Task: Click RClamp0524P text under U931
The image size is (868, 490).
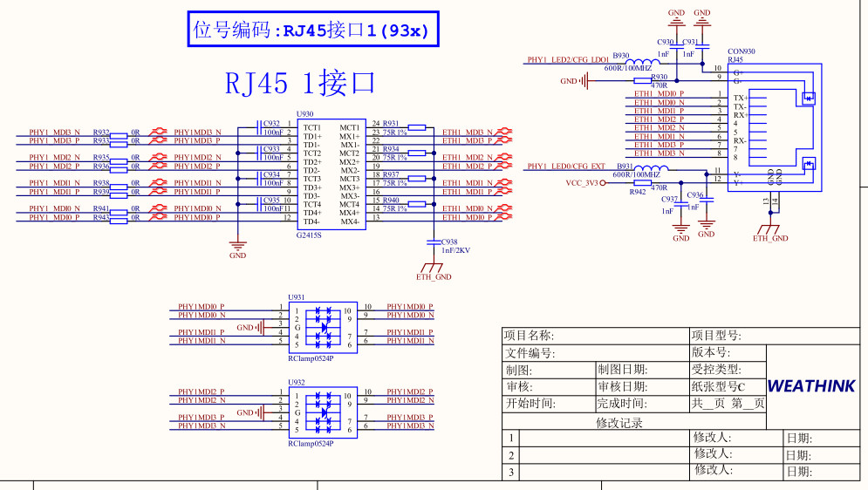Action: tap(311, 358)
